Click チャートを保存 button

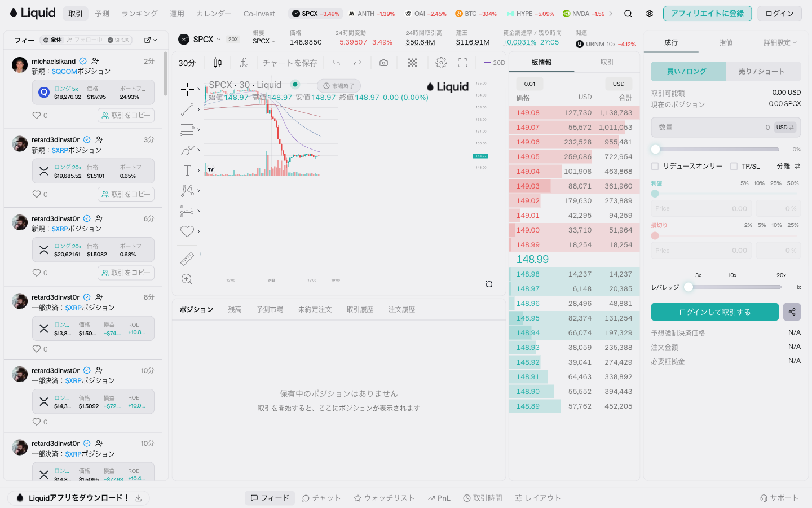(290, 63)
